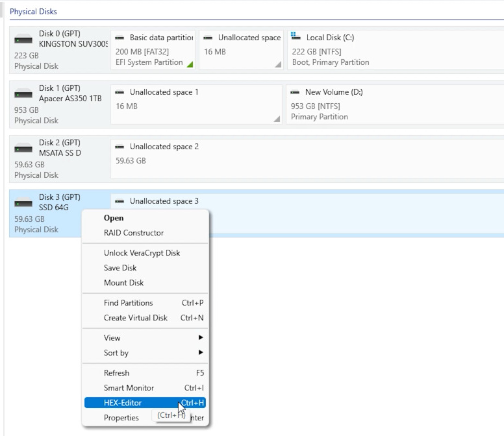Screen dimensions: 504x436
Task: Select the Basic data partition FAT32 tile
Action: pos(153,50)
